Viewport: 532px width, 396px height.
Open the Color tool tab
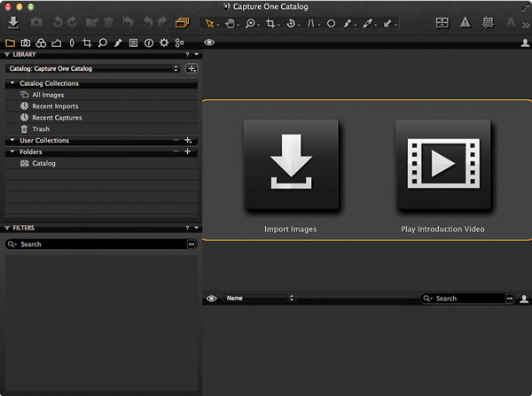[x=41, y=43]
